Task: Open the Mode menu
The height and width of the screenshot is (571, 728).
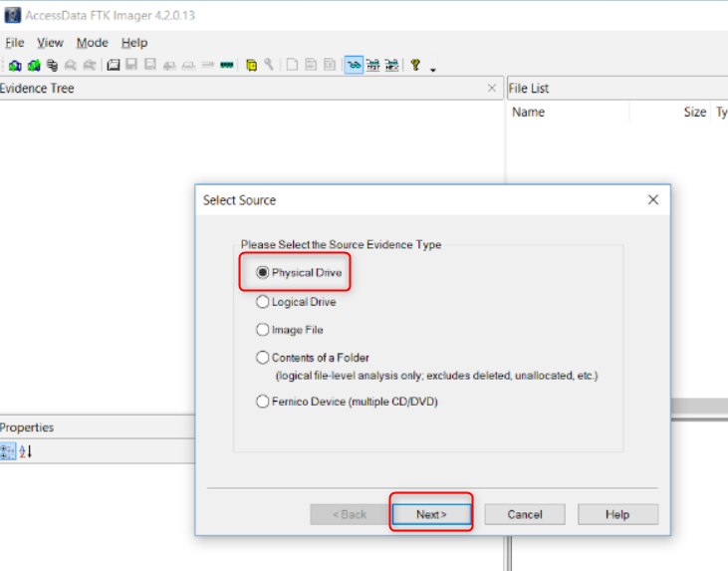Action: pyautogui.click(x=93, y=43)
